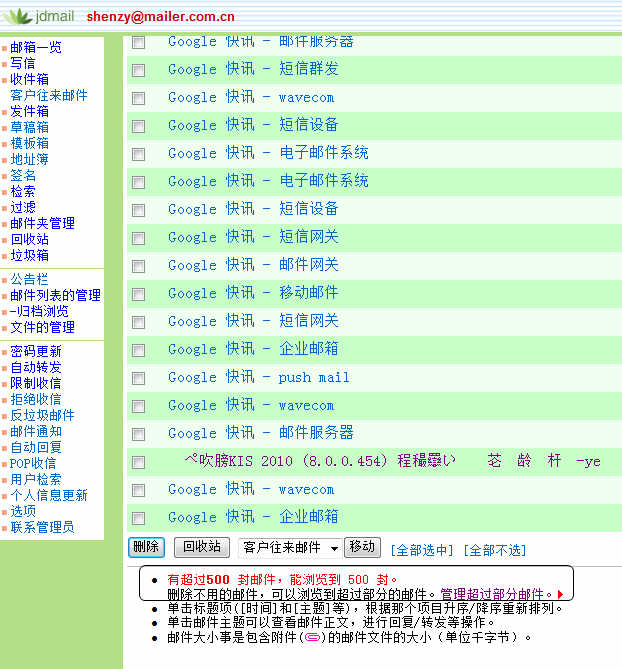The width and height of the screenshot is (622, 669).
Task: Open 文件的管理 link
Action: pos(43,327)
